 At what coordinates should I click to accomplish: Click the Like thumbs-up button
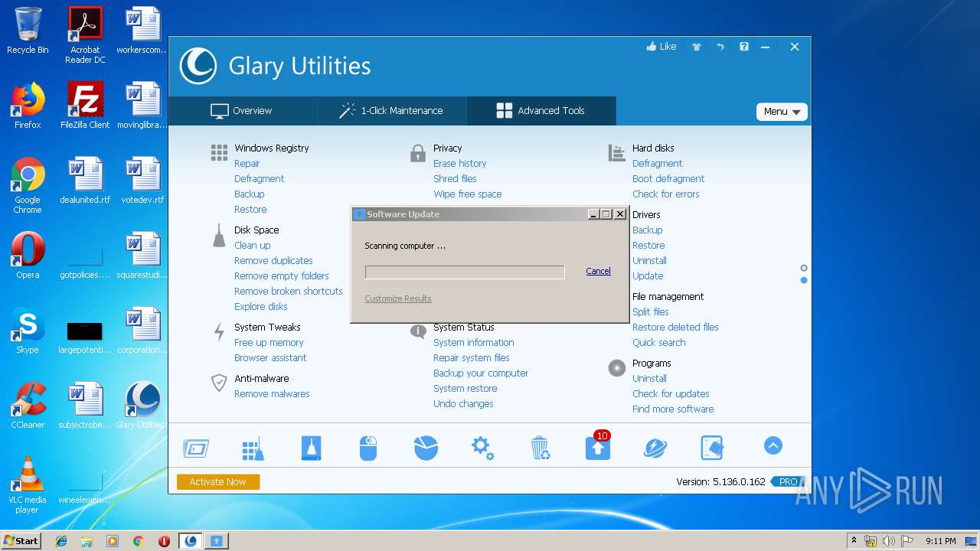click(x=661, y=47)
